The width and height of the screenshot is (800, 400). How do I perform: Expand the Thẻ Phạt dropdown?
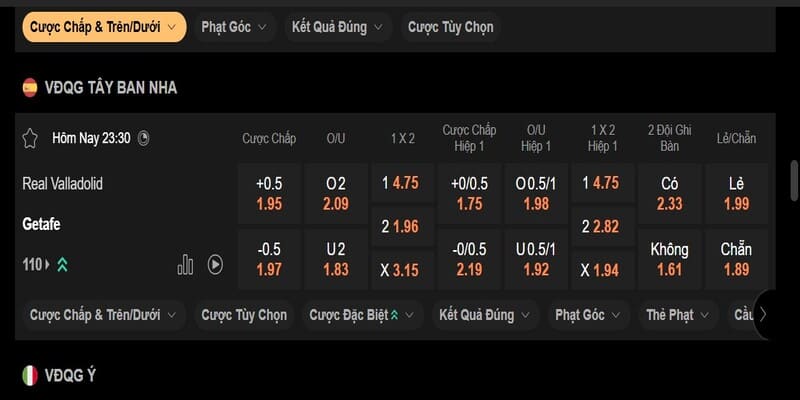coord(678,315)
